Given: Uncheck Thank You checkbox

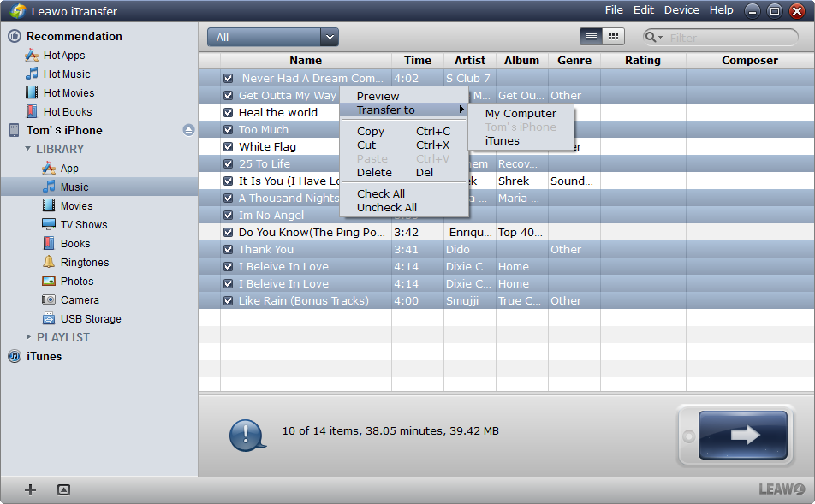Looking at the screenshot, I should click(229, 250).
